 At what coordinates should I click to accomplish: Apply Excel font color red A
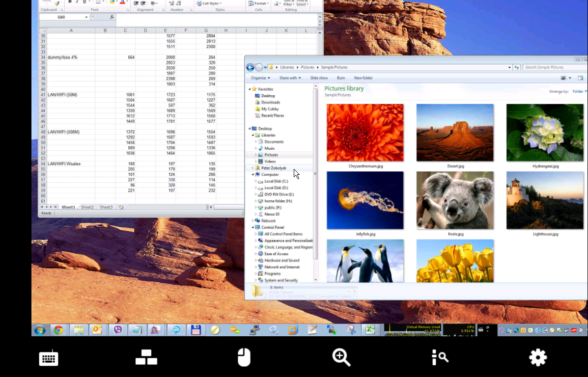coord(122,2)
